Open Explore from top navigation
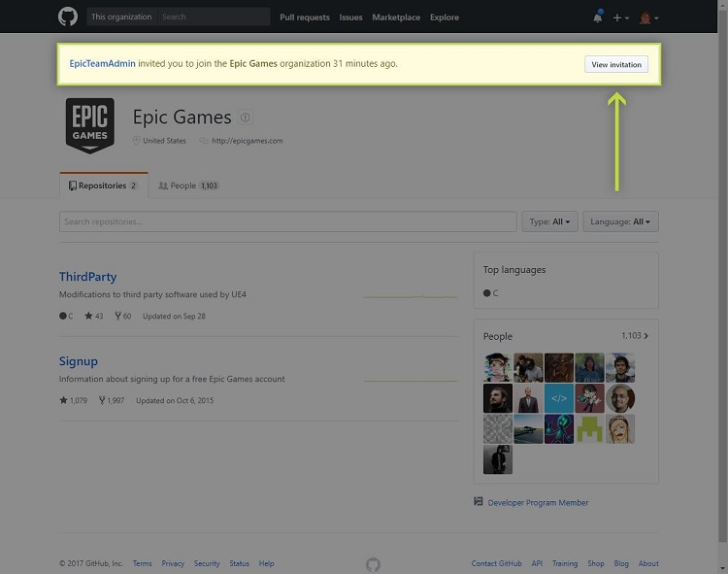Viewport: 728px width, 574px height. [x=445, y=17]
